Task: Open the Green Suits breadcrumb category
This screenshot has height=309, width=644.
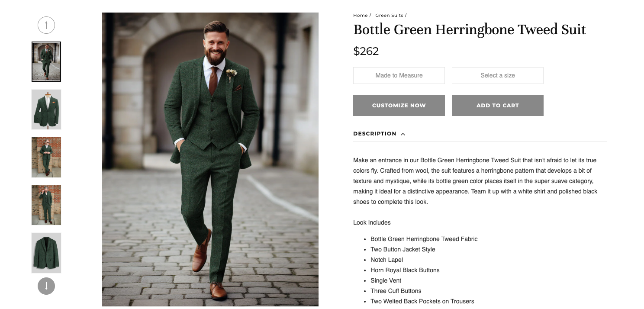Action: [x=389, y=16]
